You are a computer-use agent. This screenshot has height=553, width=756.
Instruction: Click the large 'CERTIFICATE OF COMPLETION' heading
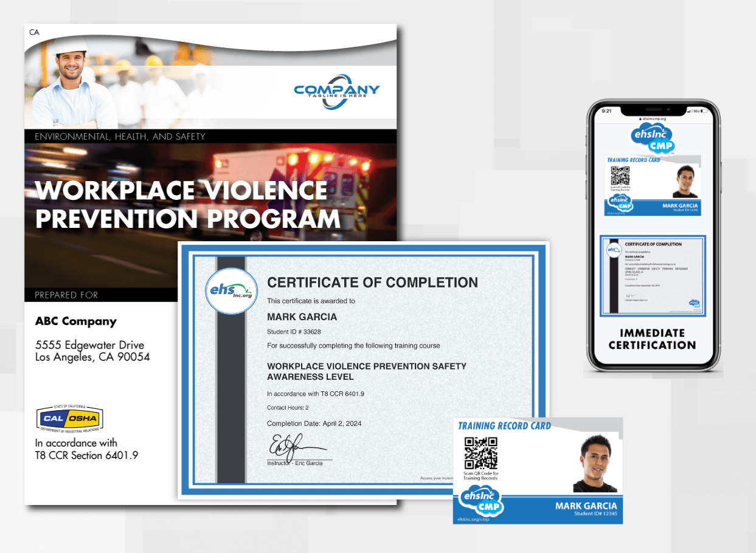click(373, 283)
